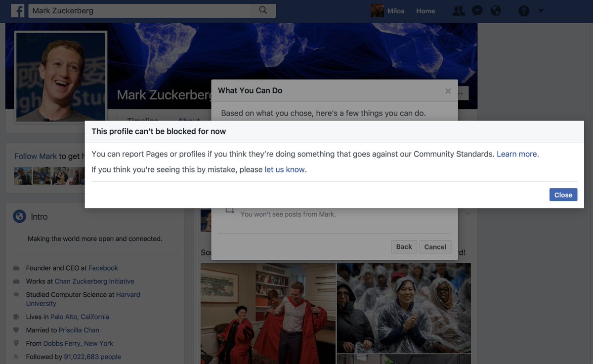This screenshot has height=364, width=593.
Task: Open the Facebook workplace link
Action: (x=103, y=268)
